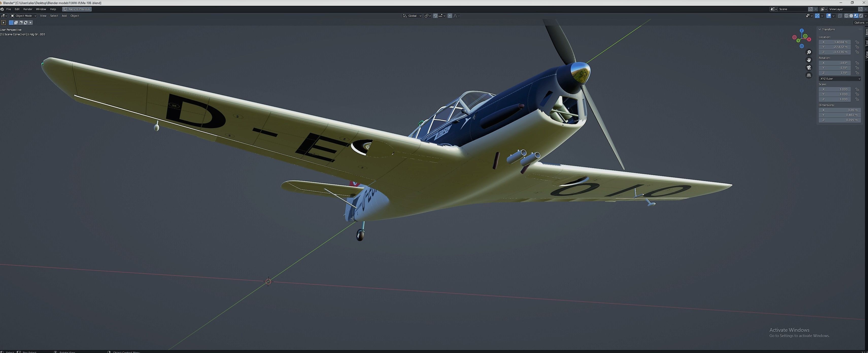Toggle the camera view icon

click(x=809, y=68)
